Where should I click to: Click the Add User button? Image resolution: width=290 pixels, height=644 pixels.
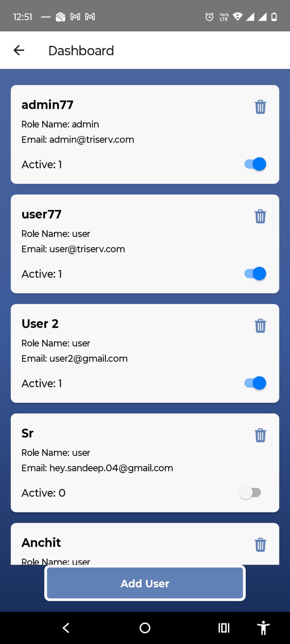tap(145, 583)
